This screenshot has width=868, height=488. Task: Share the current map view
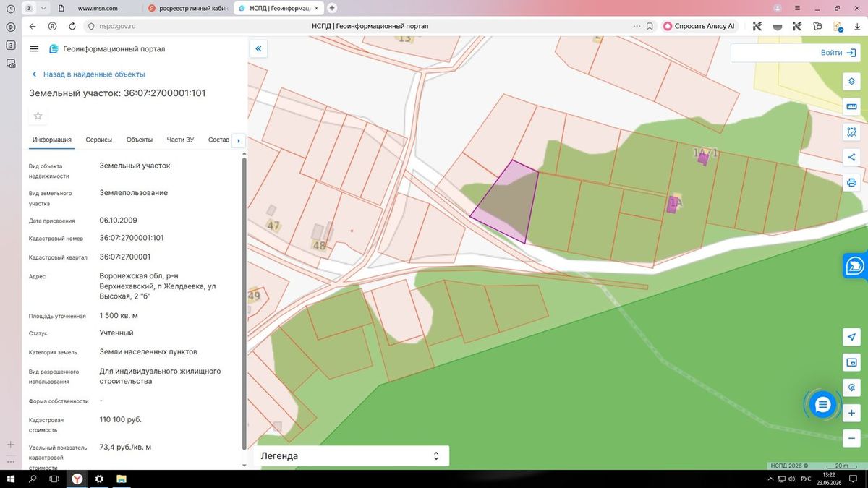(x=851, y=157)
